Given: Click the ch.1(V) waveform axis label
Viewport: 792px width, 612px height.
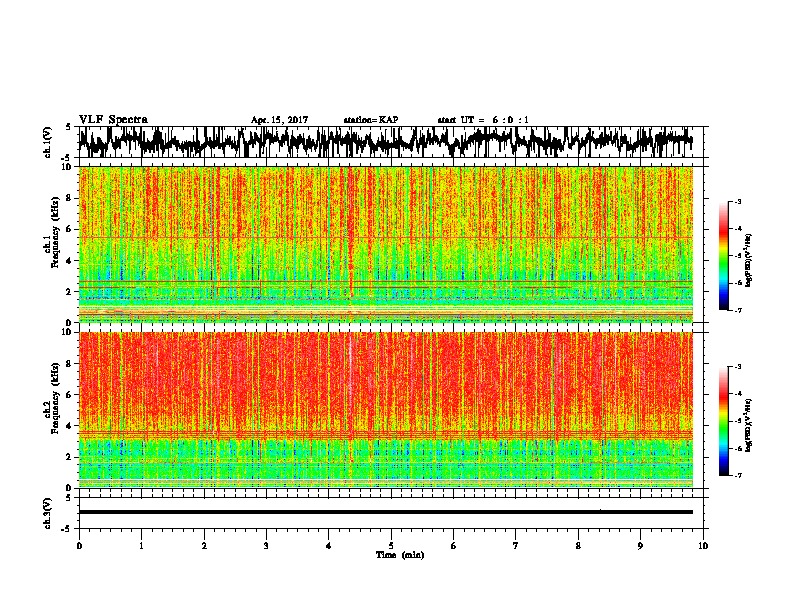Looking at the screenshot, I should [x=48, y=142].
